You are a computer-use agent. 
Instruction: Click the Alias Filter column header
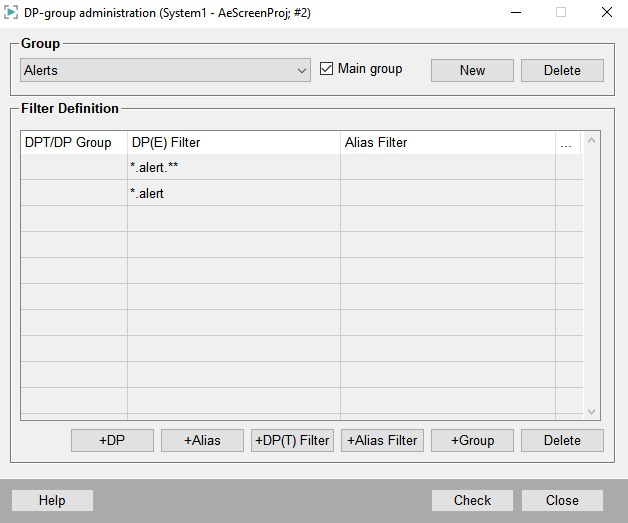point(447,143)
